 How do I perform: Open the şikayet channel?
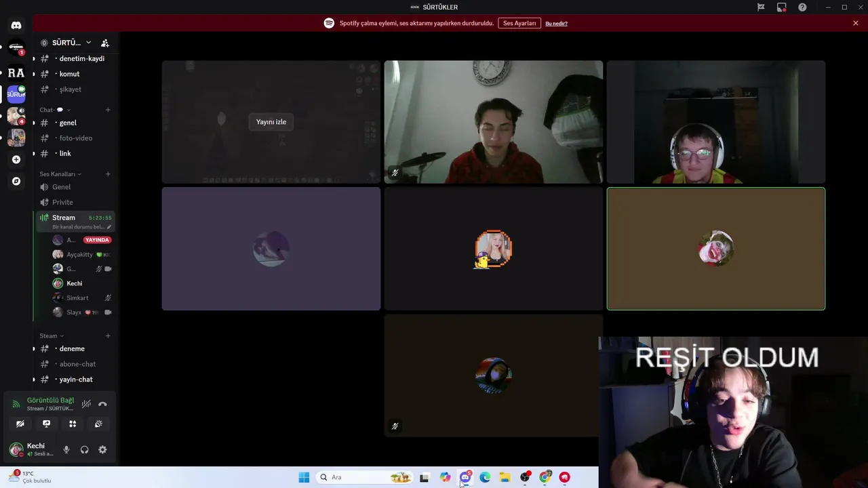tap(75, 89)
